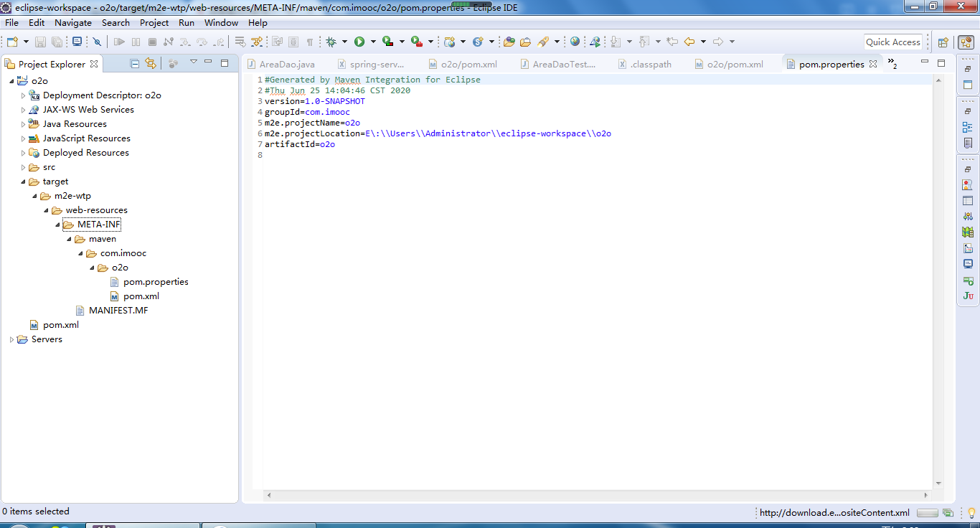Toggle Show Whitespace Characters pilcrow icon
980x528 pixels.
tap(310, 42)
